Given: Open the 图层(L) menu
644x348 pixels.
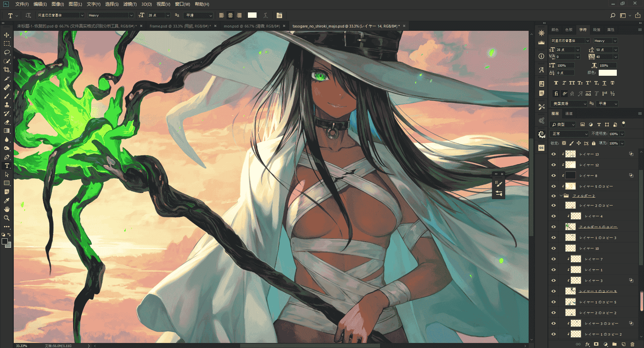Looking at the screenshot, I should tap(75, 4).
